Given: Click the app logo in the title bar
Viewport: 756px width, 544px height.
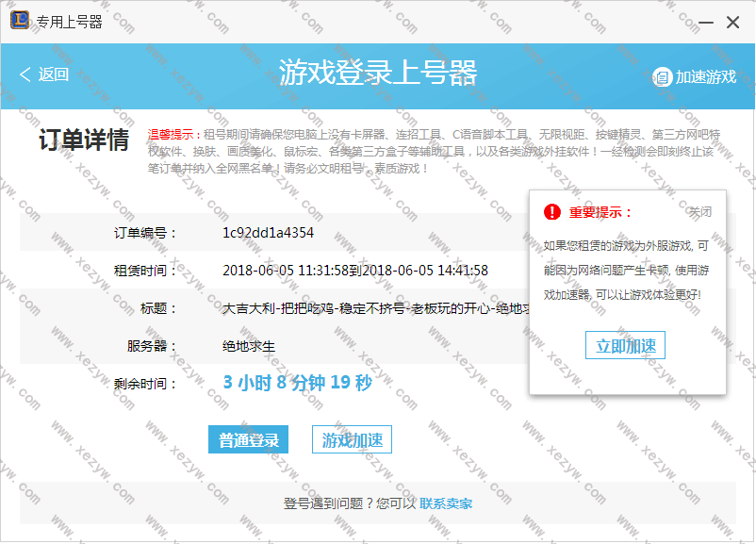Looking at the screenshot, I should (x=19, y=21).
